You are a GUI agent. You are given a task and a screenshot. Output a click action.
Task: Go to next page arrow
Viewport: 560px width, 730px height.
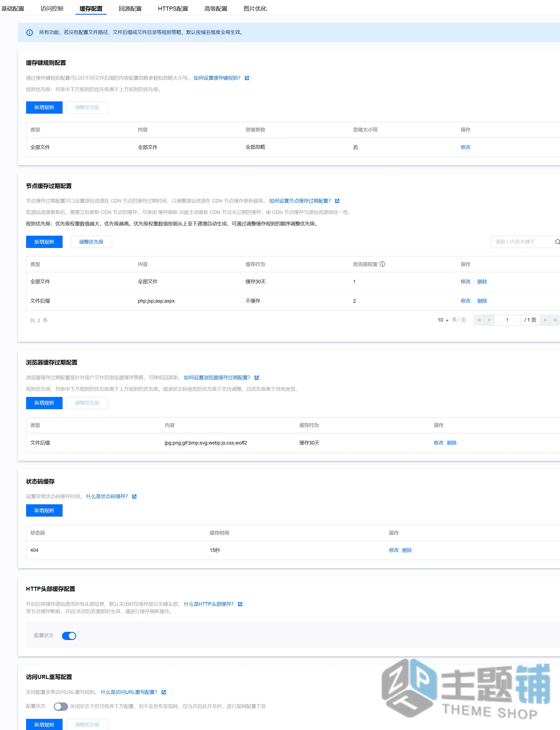pos(545,320)
